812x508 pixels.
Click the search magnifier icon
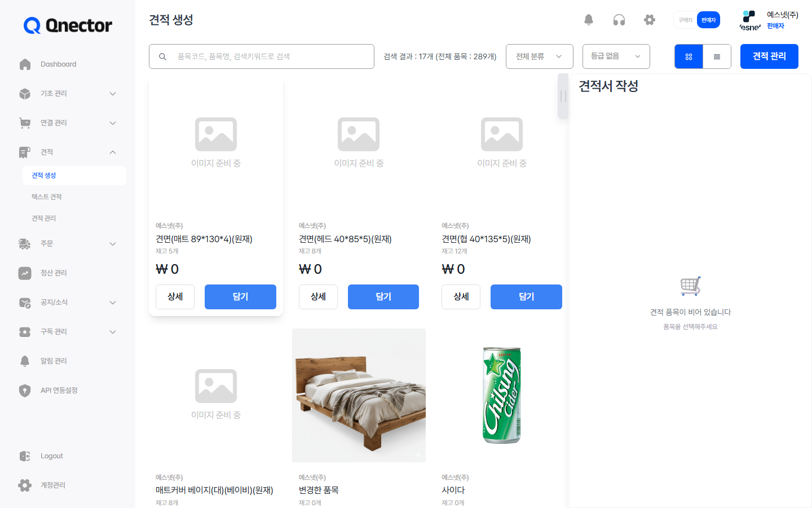162,56
